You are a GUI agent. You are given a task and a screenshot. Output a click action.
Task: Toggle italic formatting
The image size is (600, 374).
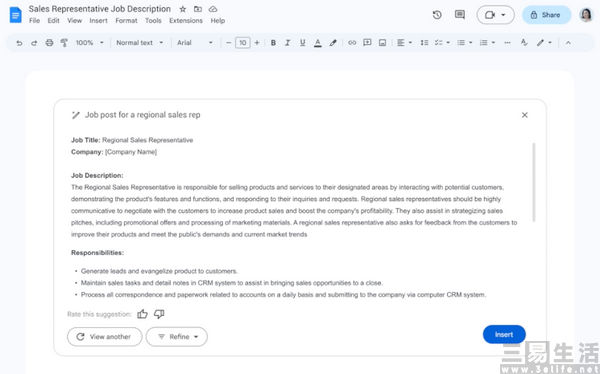coord(288,43)
